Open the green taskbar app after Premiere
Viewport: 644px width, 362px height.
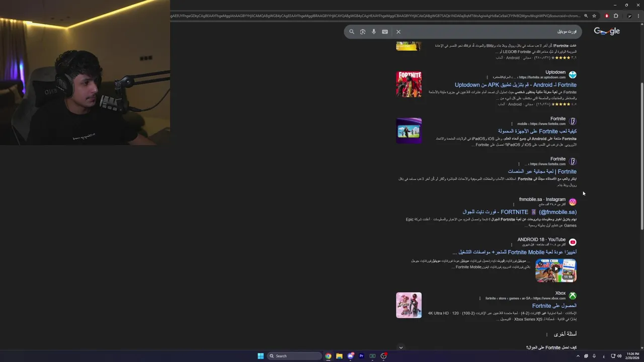click(x=372, y=356)
